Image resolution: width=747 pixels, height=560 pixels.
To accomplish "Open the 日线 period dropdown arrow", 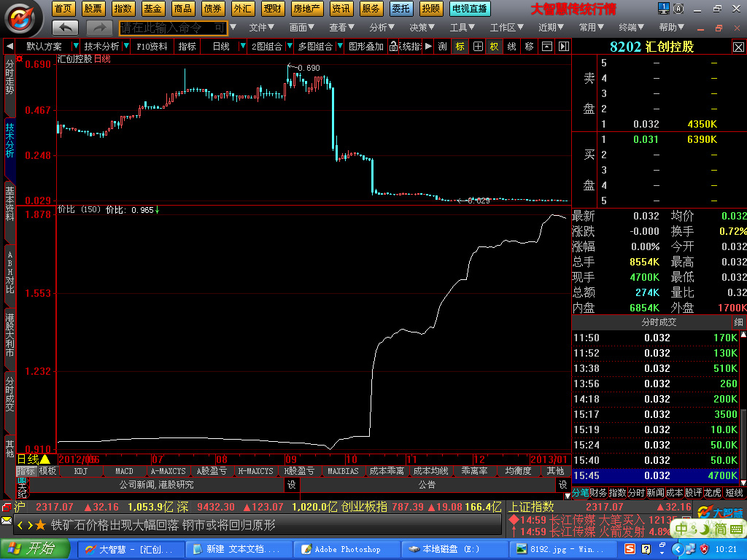I will point(242,46).
